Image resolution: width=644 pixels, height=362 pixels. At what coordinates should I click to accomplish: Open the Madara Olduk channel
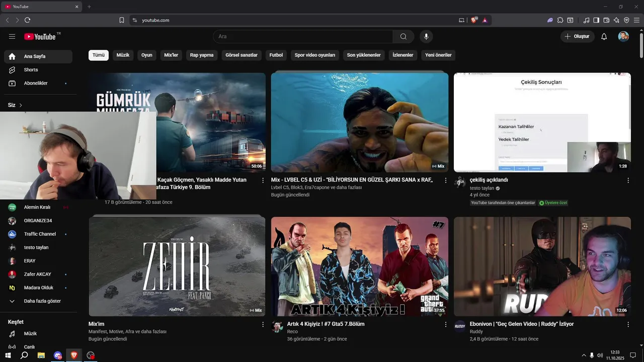point(38,288)
